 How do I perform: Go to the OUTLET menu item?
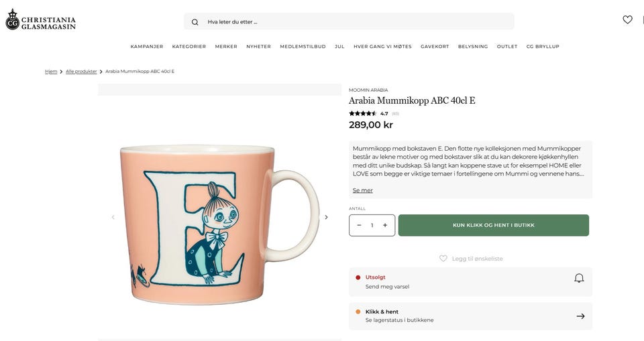click(x=507, y=46)
